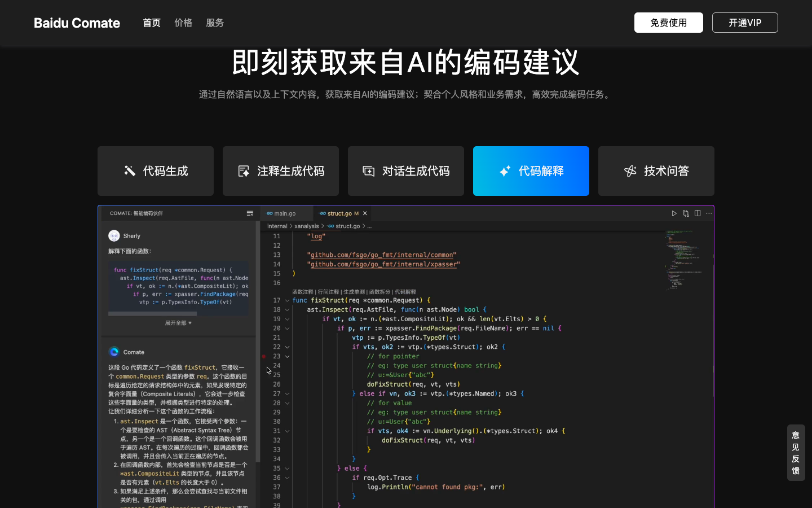The image size is (812, 508).
Task: Switch to the main.go editor tab
Action: click(x=286, y=213)
